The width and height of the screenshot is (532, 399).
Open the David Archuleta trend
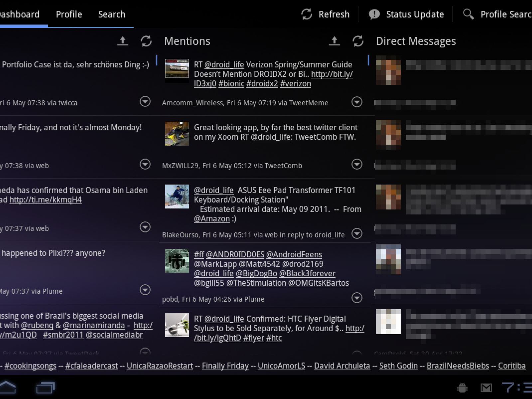342,366
